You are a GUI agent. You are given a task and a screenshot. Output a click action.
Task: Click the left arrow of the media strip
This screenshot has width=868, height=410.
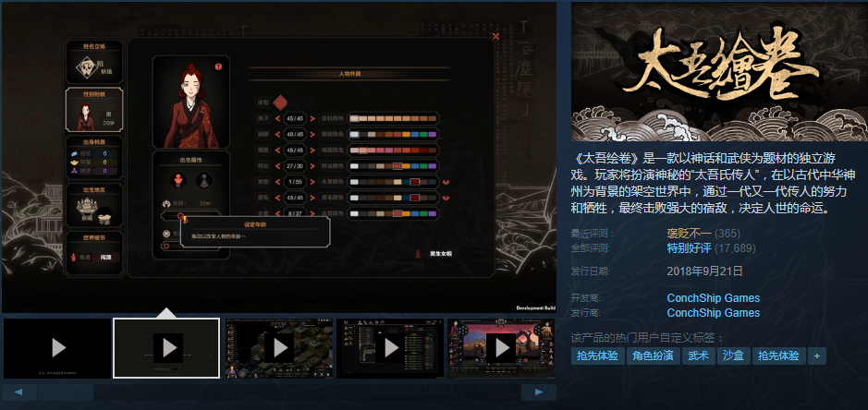point(18,392)
